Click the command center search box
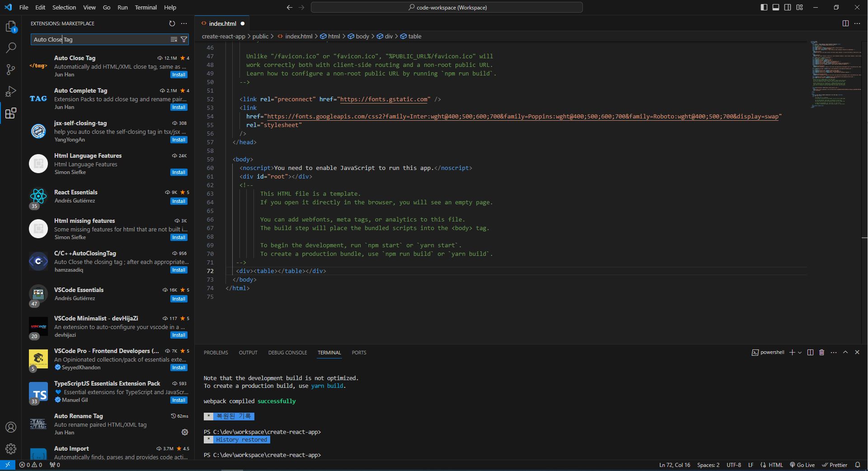The height and width of the screenshot is (471, 868). [x=447, y=7]
